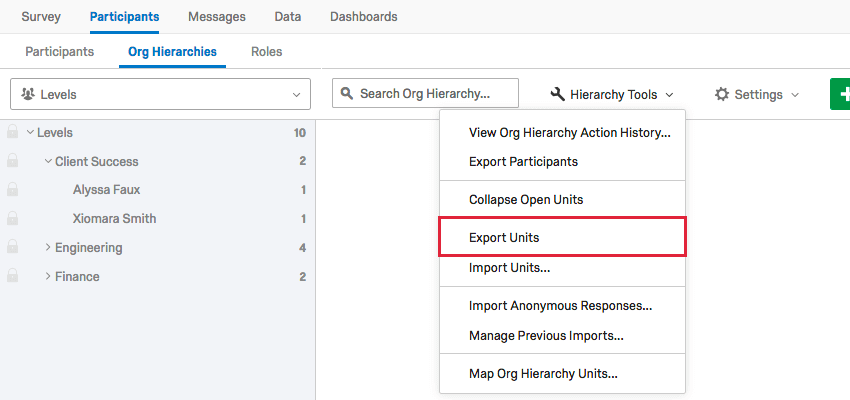Click the lock icon beside Engineering row

[x=12, y=247]
